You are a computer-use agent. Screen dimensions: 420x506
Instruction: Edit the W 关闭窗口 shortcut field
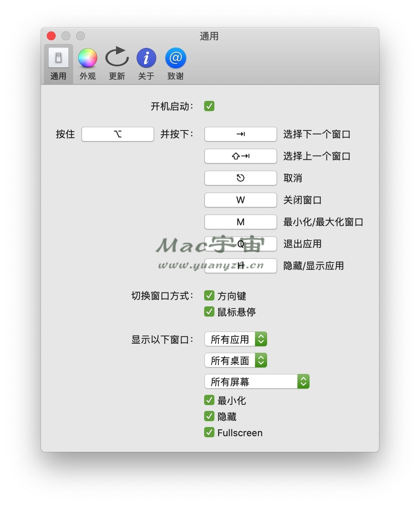click(x=240, y=200)
